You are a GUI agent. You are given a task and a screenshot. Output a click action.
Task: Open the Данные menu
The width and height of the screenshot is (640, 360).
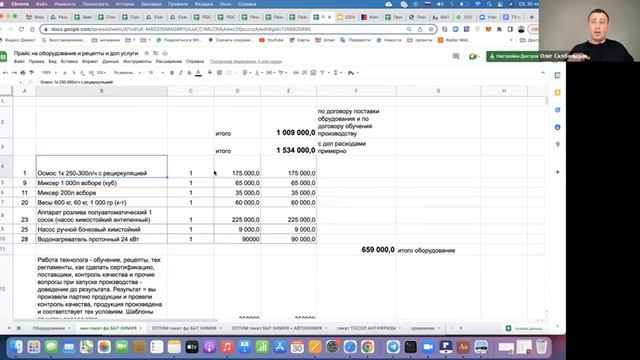[110, 61]
